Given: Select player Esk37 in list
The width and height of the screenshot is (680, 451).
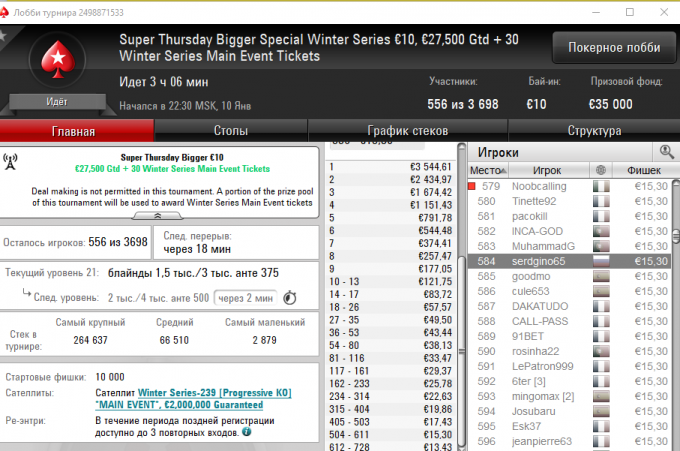Looking at the screenshot, I should [x=569, y=426].
